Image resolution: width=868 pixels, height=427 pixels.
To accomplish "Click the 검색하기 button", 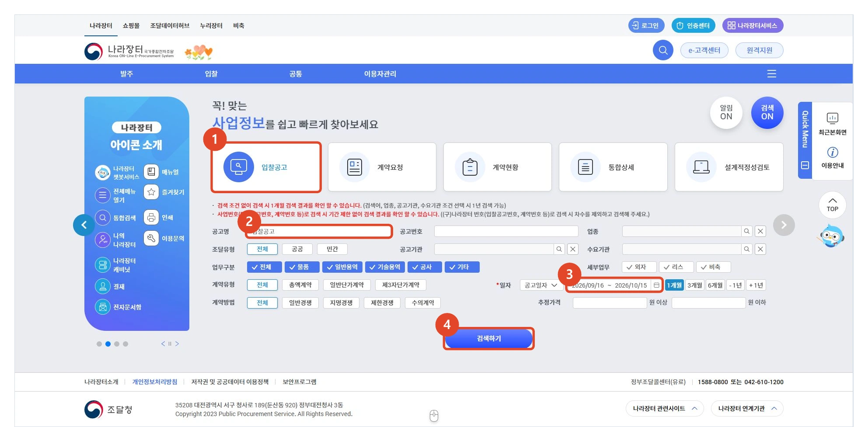I will coord(489,339).
